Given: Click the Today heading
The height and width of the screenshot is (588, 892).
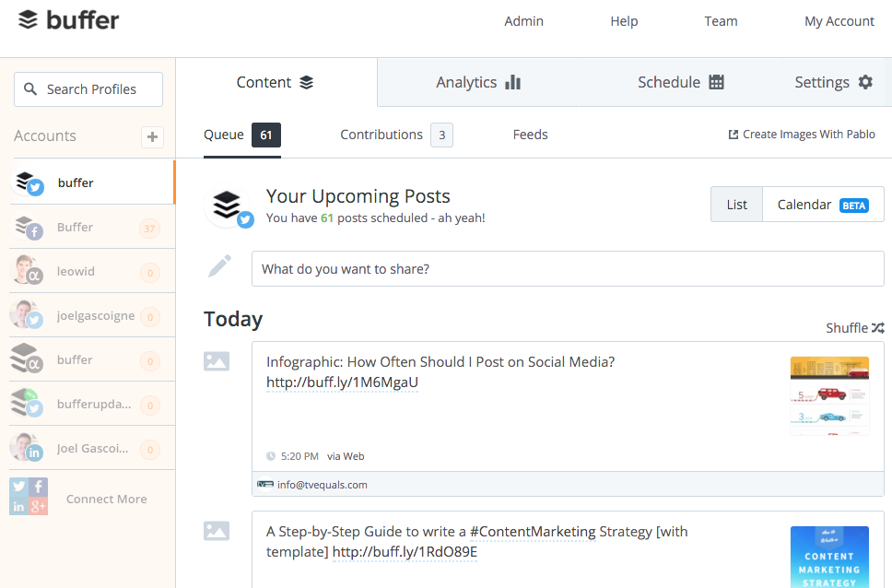Looking at the screenshot, I should [233, 319].
